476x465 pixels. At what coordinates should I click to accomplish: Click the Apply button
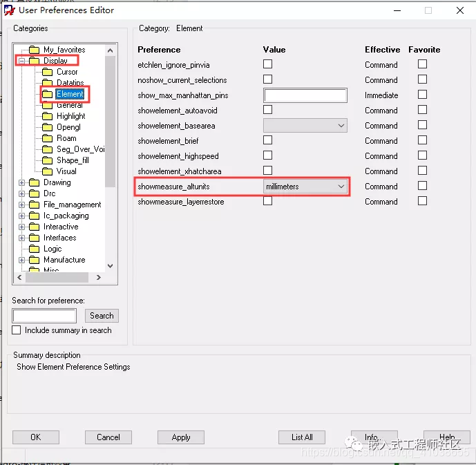tap(181, 437)
